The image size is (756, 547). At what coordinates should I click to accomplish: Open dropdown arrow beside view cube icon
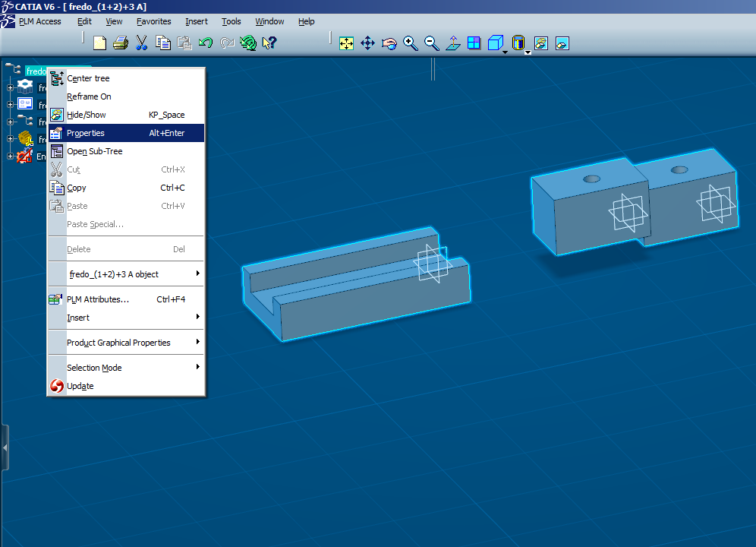506,52
